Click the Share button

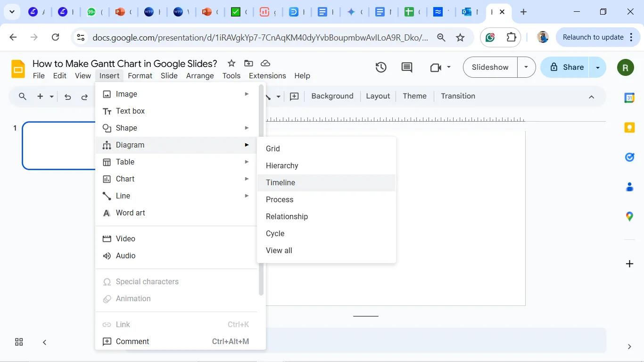(x=566, y=67)
